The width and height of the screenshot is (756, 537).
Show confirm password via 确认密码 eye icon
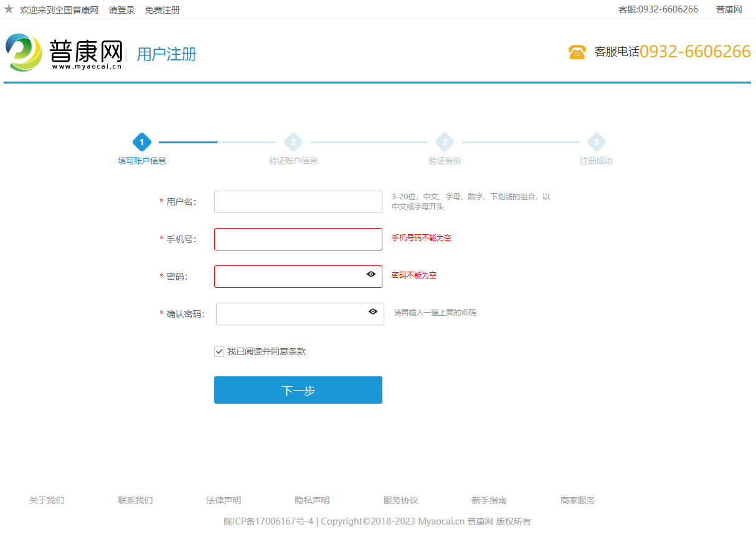373,311
